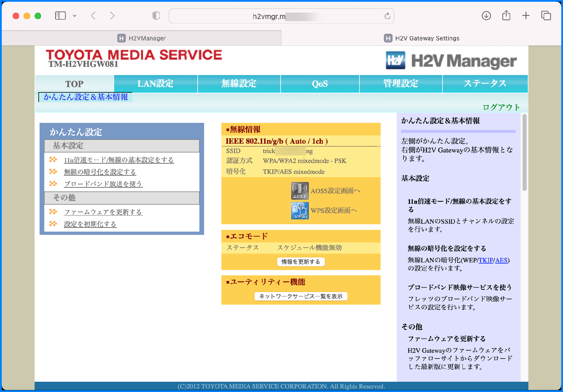The height and width of the screenshot is (392, 563).
Task: Click the WPS設定画面へ text link
Action: tap(334, 211)
